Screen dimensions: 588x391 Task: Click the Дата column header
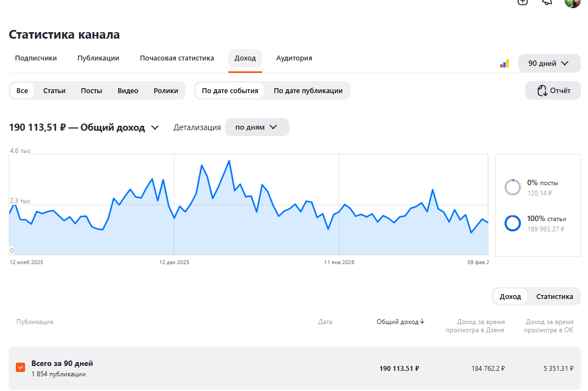325,322
